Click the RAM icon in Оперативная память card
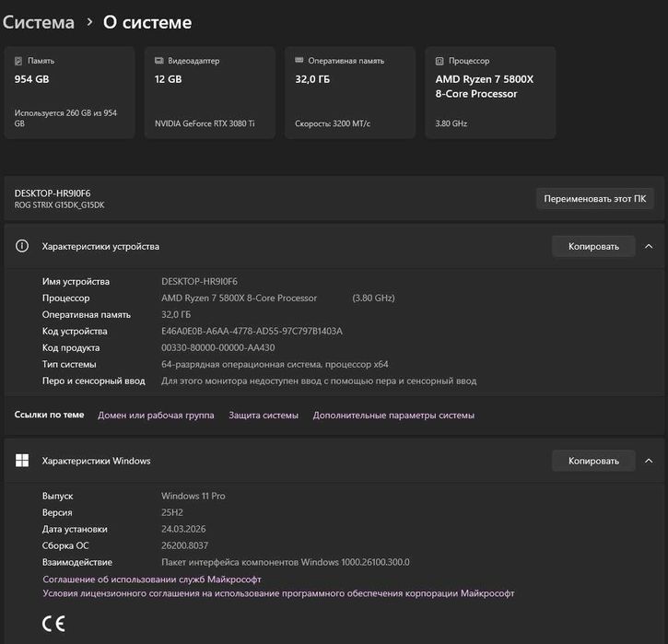Image resolution: width=668 pixels, height=644 pixels. tap(299, 61)
